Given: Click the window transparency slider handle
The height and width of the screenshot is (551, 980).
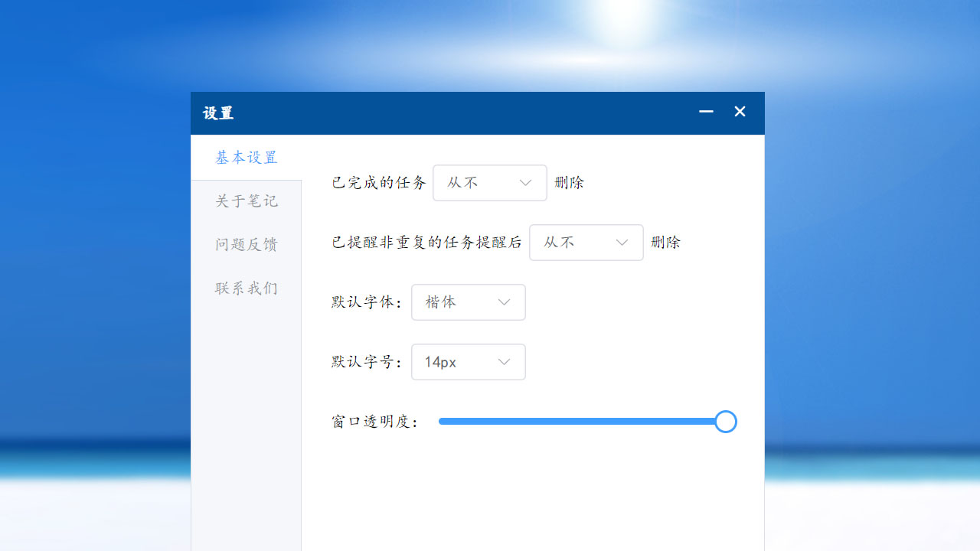Looking at the screenshot, I should [x=725, y=422].
